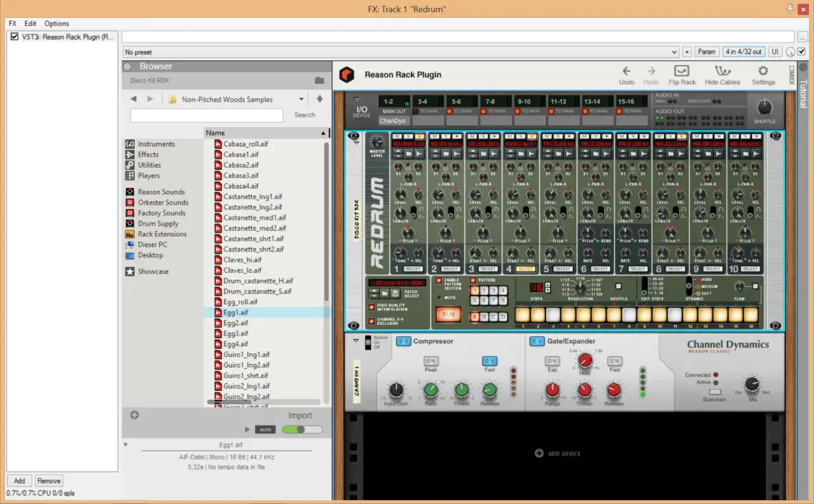Screen dimensions: 814x504
Task: Click the Undo arrow in Reason Rack
Action: (x=626, y=71)
